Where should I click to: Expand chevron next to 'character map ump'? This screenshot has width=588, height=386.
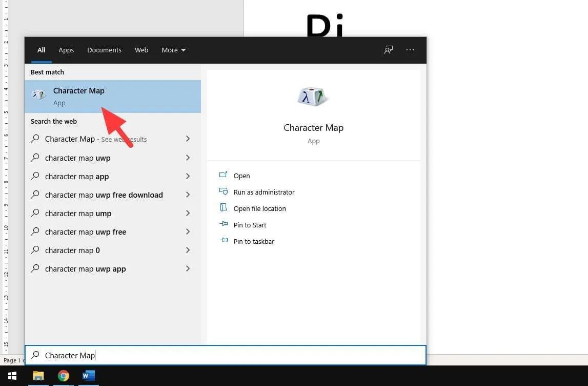coord(188,213)
